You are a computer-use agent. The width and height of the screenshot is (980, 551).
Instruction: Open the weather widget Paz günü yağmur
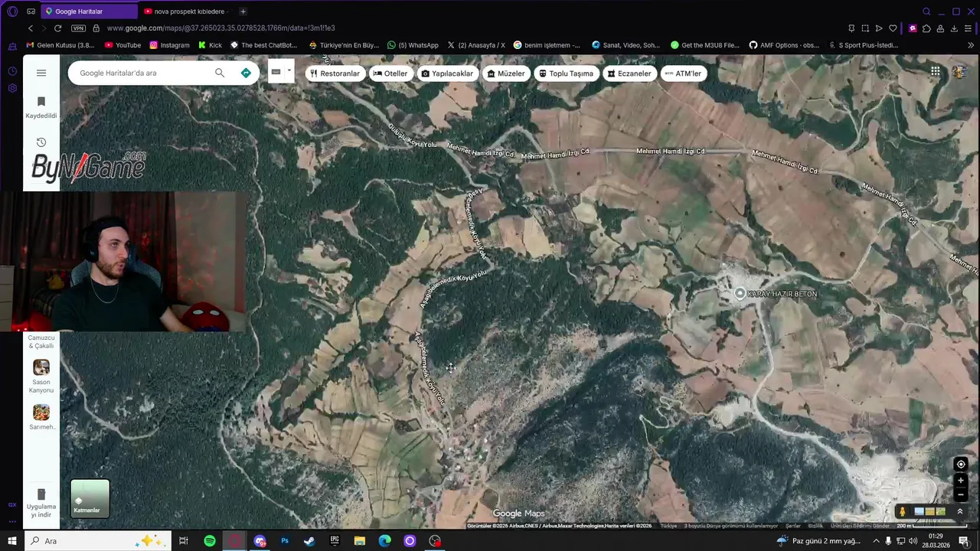pyautogui.click(x=819, y=541)
